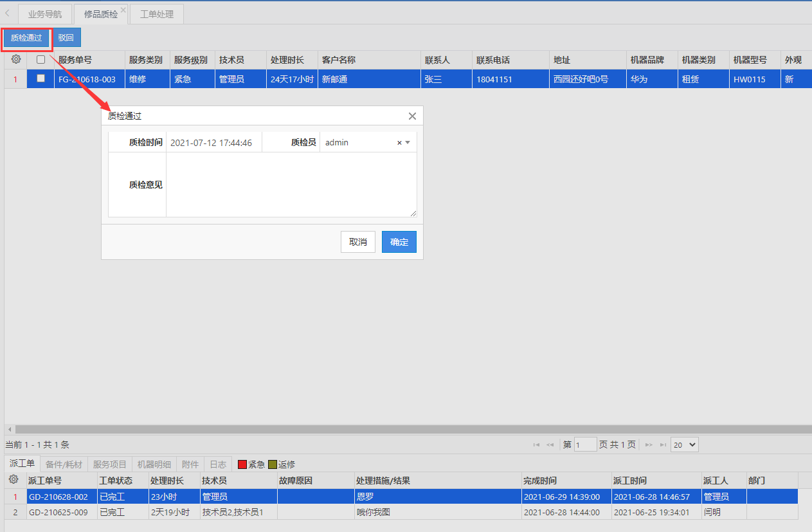Open the page size dropdown showing 20
Image resolution: width=812 pixels, height=532 pixels.
click(x=684, y=445)
